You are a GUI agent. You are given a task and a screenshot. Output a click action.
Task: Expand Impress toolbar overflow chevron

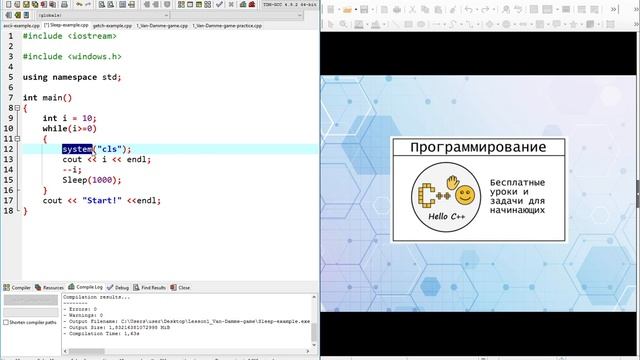613,9
